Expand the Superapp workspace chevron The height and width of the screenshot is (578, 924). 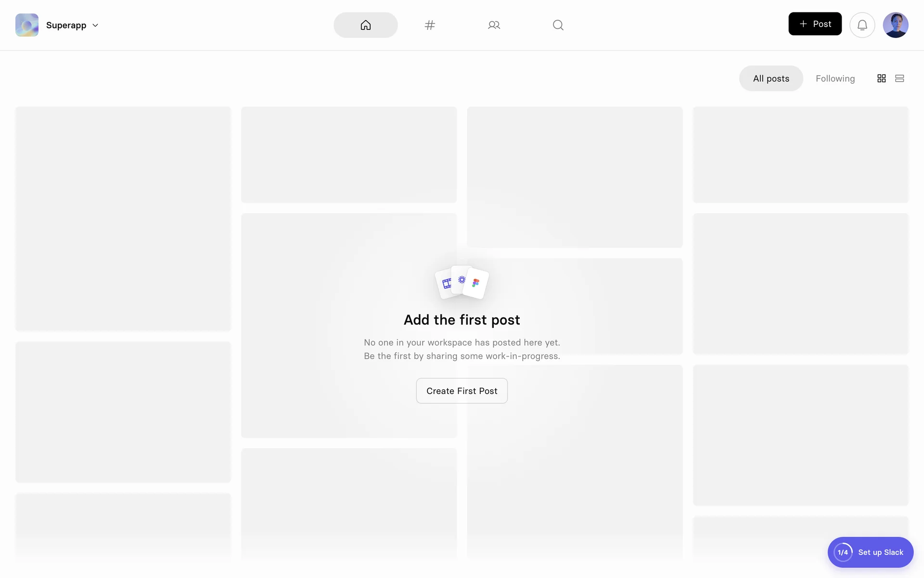coord(95,26)
